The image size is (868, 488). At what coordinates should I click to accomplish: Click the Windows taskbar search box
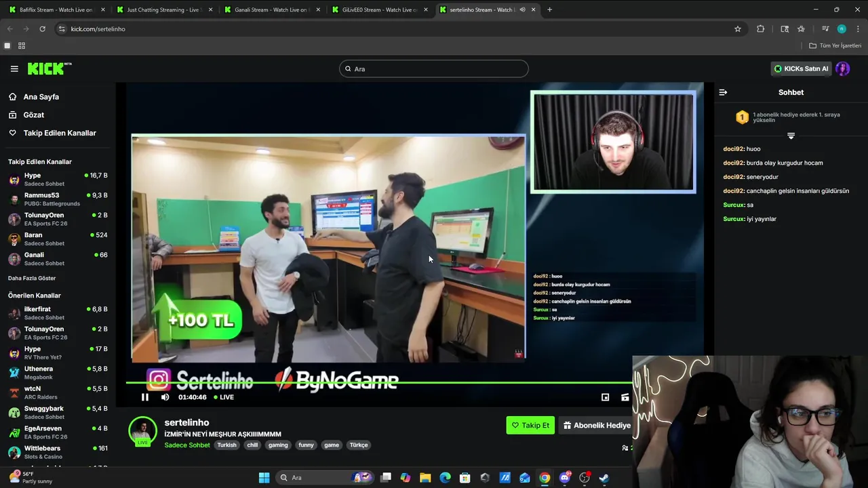pos(325,478)
